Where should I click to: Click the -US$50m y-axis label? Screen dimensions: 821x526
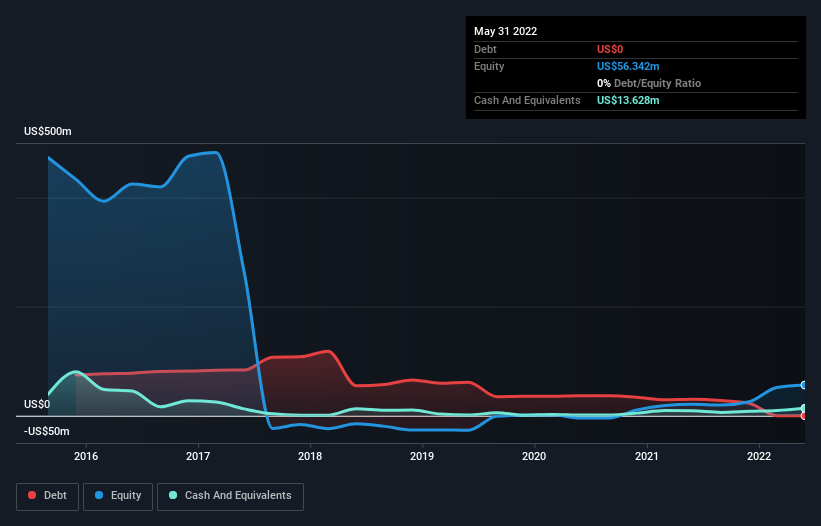point(47,431)
